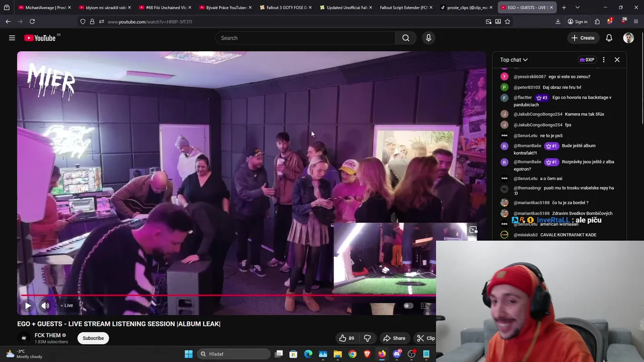Bookmark this page with star icon
Image resolution: width=644 pixels, height=362 pixels.
507,22
